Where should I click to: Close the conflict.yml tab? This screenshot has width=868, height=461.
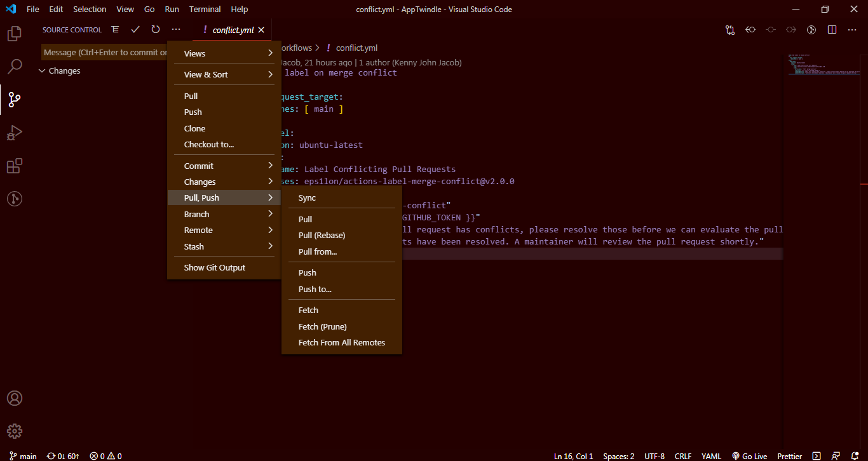(261, 30)
